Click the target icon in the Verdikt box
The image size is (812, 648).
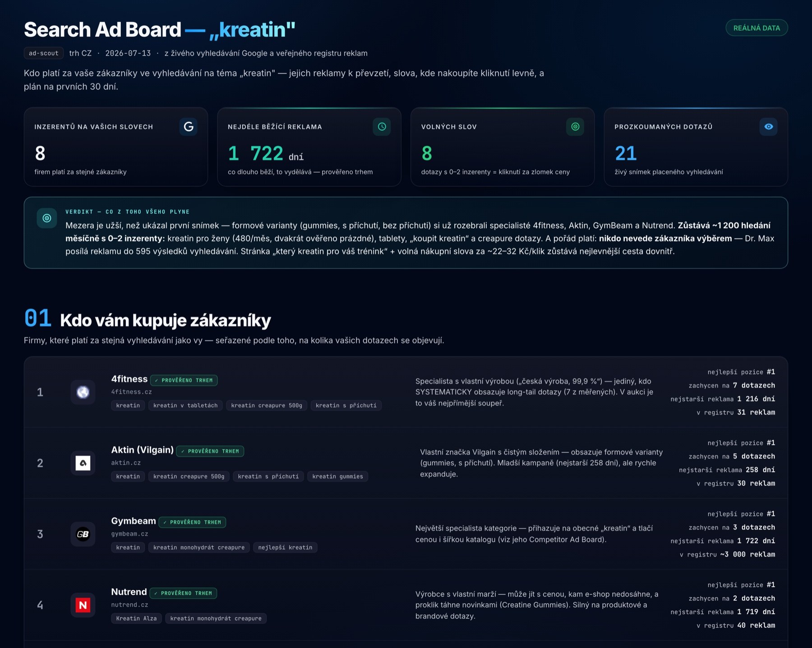47,218
